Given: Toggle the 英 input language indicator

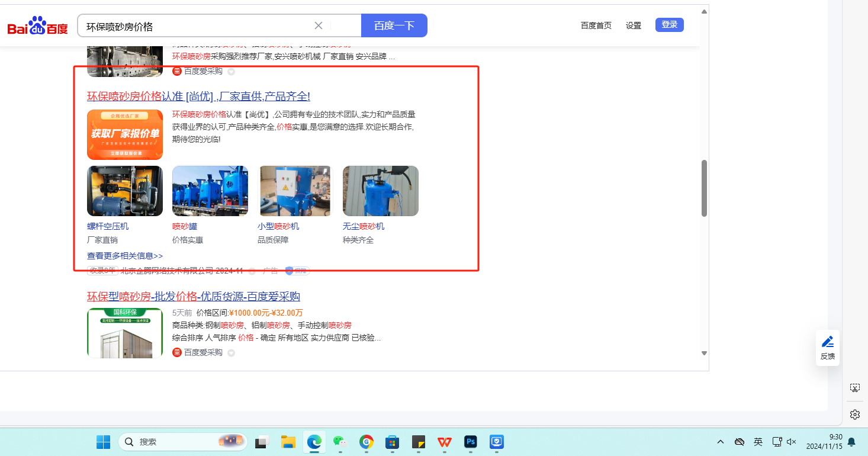Looking at the screenshot, I should 758,442.
